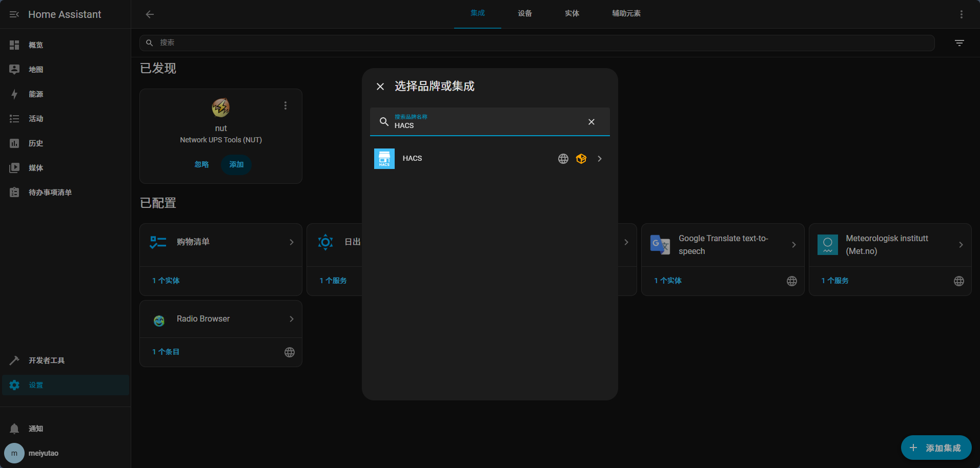Viewport: 980px width, 468px height.
Task: Click the HACS integration logo
Action: 384,159
